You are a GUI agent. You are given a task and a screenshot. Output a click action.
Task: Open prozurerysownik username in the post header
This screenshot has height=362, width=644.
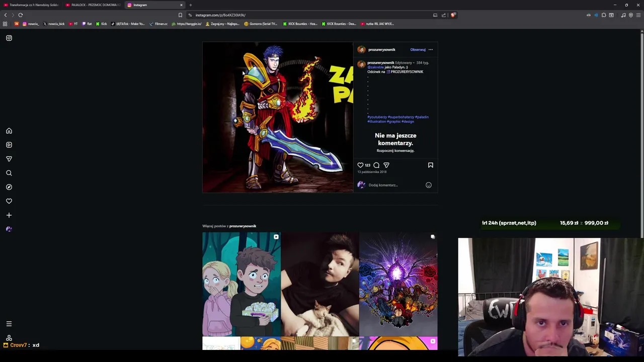click(x=381, y=50)
